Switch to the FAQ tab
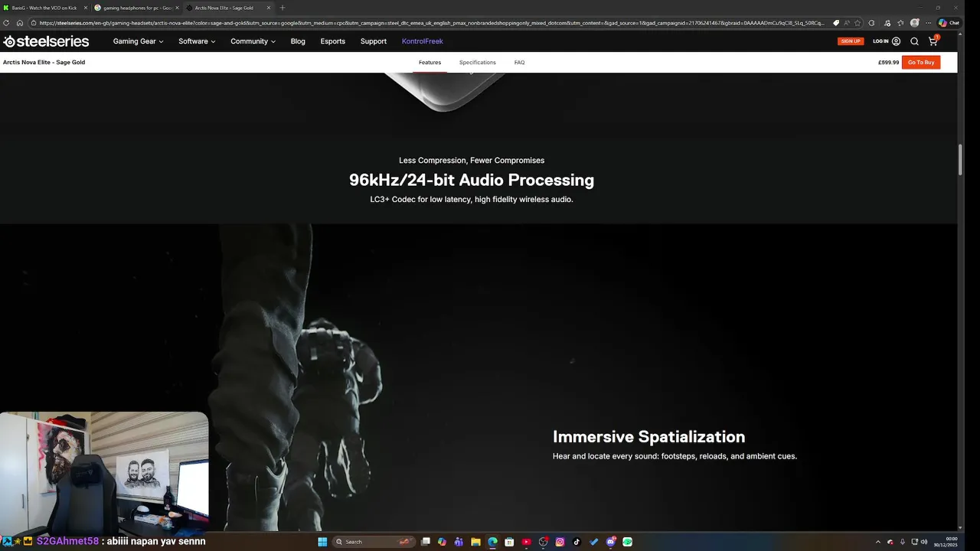 coord(519,62)
